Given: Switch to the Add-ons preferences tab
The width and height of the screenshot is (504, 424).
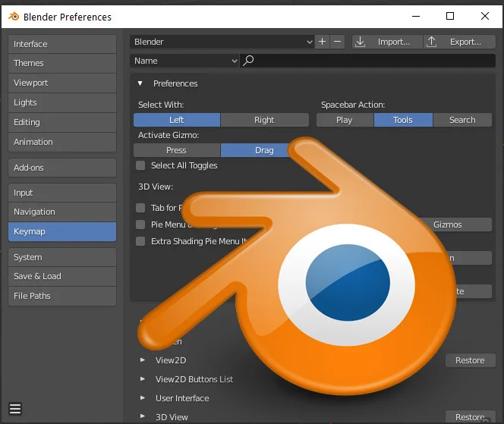Looking at the screenshot, I should (x=62, y=168).
